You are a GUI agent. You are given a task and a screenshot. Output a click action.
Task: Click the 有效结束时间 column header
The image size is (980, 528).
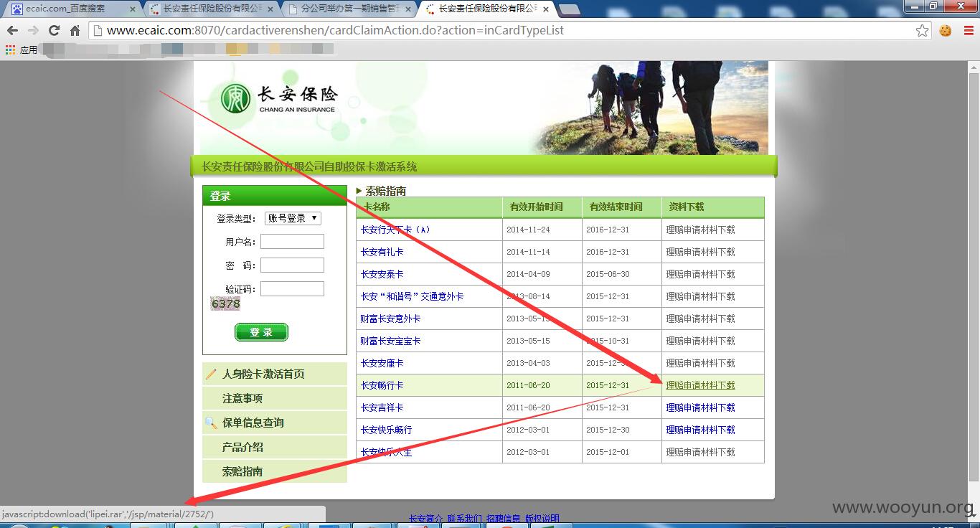pyautogui.click(x=616, y=207)
